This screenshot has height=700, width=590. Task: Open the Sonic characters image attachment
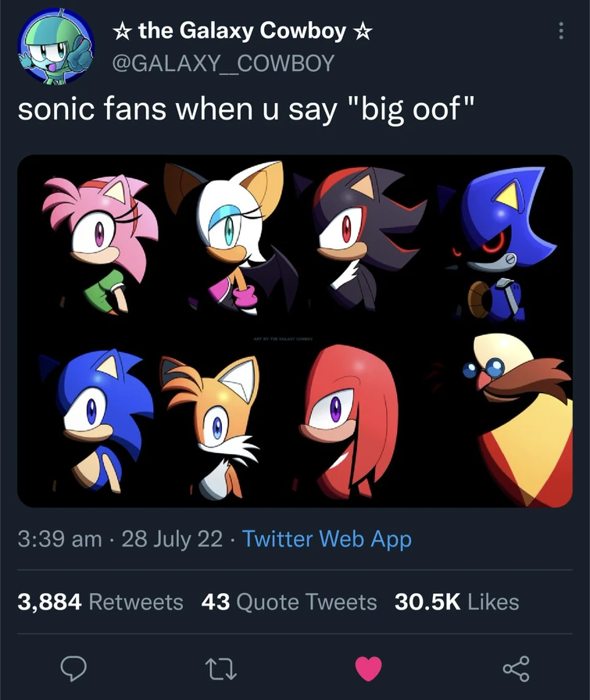coord(295,331)
